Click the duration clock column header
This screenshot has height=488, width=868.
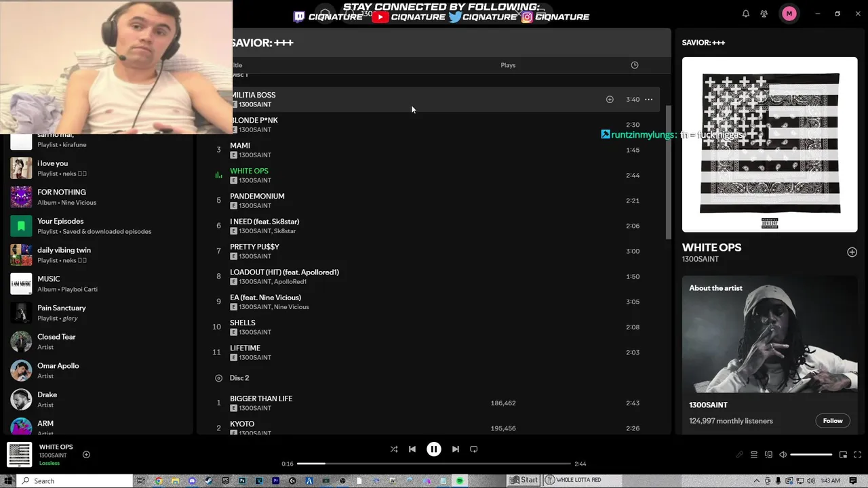click(x=635, y=65)
